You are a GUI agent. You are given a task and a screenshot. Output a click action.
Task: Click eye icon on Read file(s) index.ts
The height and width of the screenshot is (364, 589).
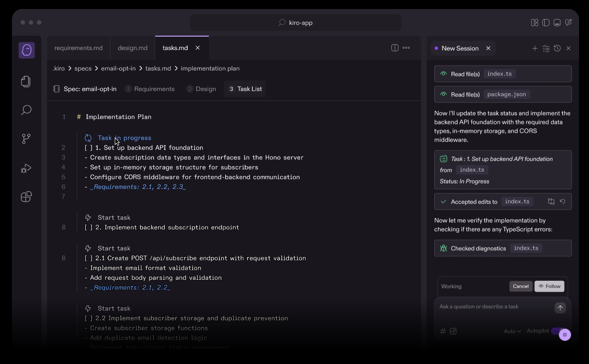pos(443,74)
